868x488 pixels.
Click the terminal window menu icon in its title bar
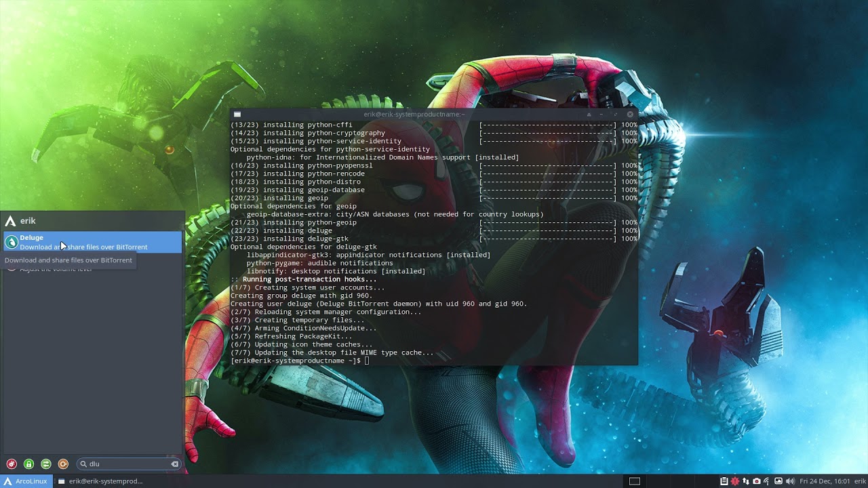[x=237, y=115]
